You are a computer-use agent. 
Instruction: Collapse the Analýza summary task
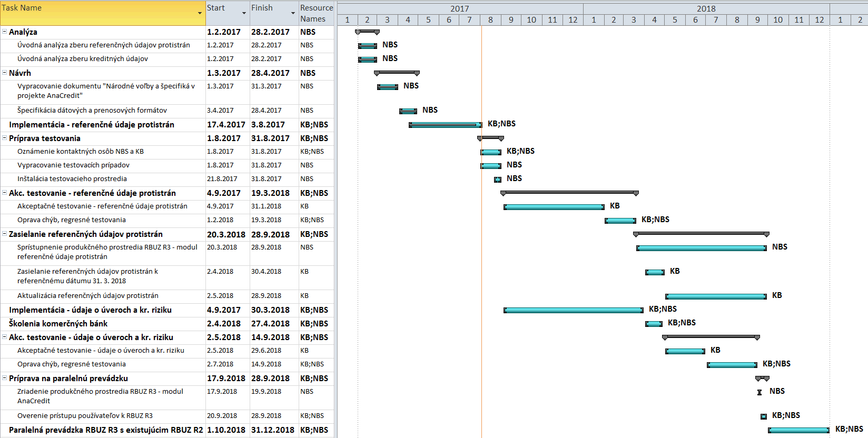5,32
